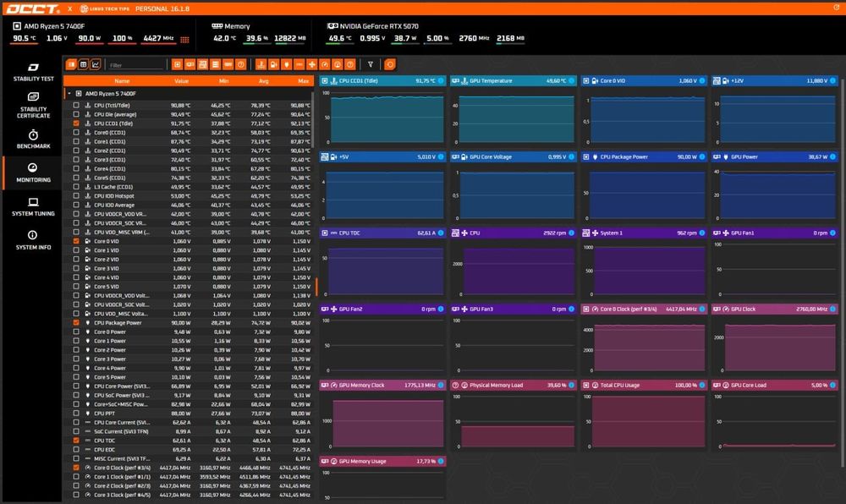Click the fan icon on System 1 graph card
846x504 pixels.
point(595,233)
